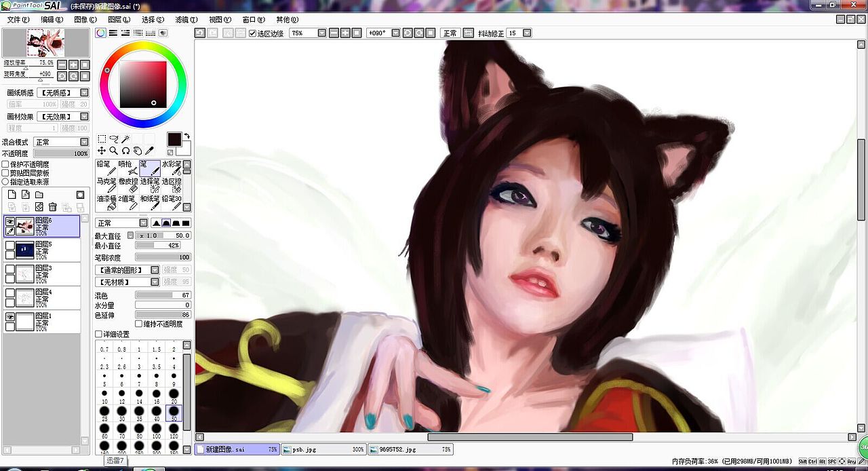
Task: Pick the rotate canvas tool
Action: click(x=125, y=151)
